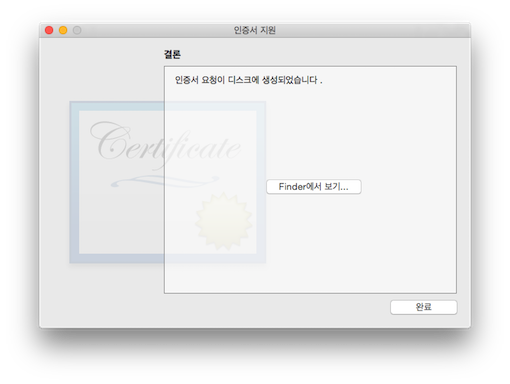Viewport: 510px width, 384px height.
Task: Click the gold seal on the certificate image
Action: [223, 221]
